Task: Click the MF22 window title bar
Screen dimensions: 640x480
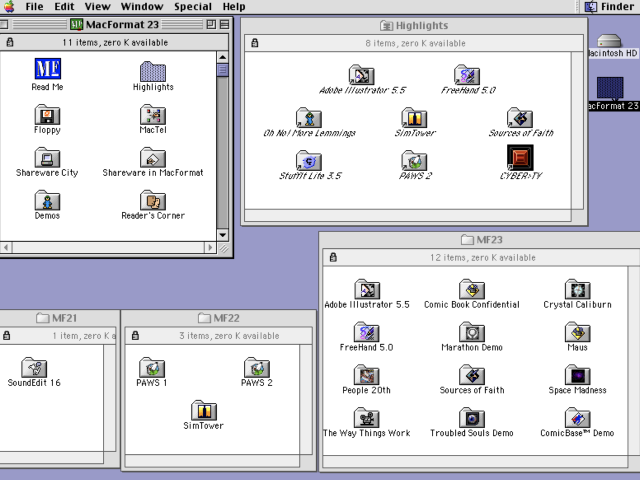Action: click(x=218, y=318)
